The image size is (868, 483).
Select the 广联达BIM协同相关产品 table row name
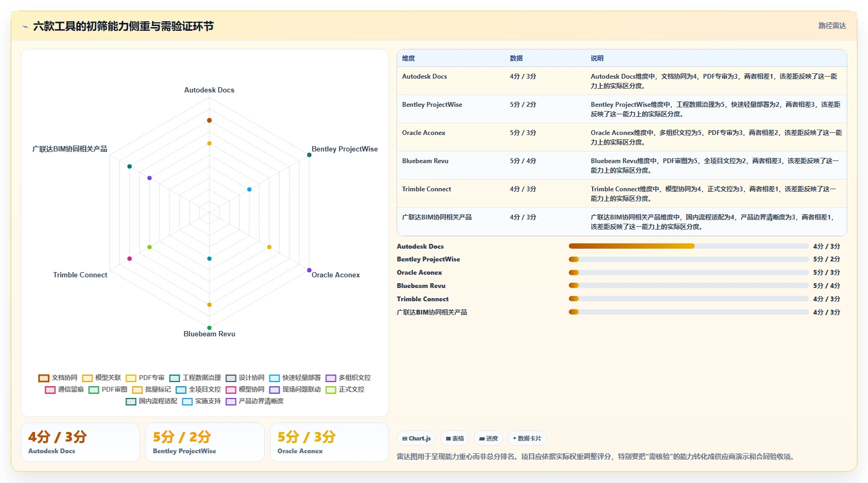tap(437, 217)
